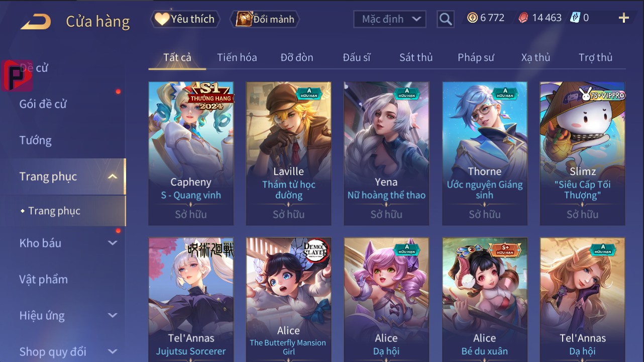Switch to the Pháp sư tab
Screen dimensions: 644x362
tap(476, 57)
